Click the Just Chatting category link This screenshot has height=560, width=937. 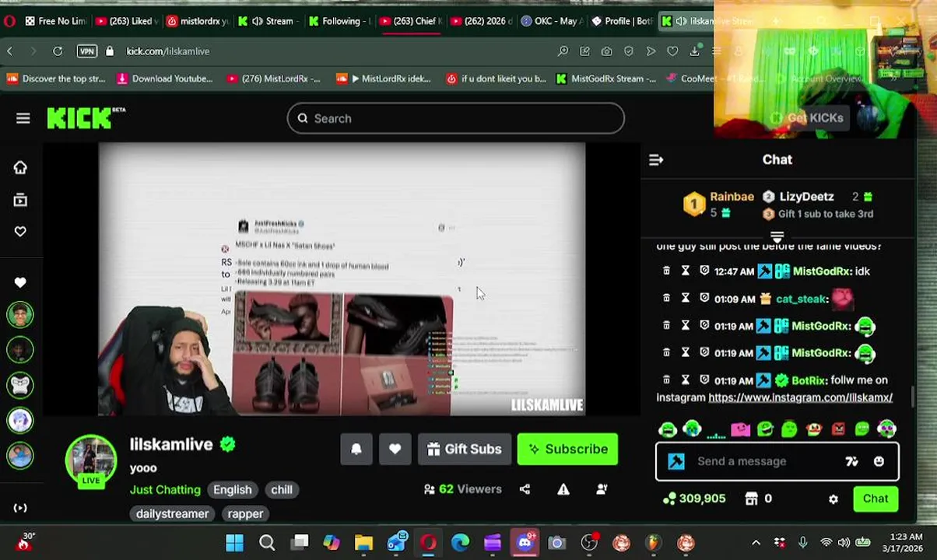click(165, 489)
